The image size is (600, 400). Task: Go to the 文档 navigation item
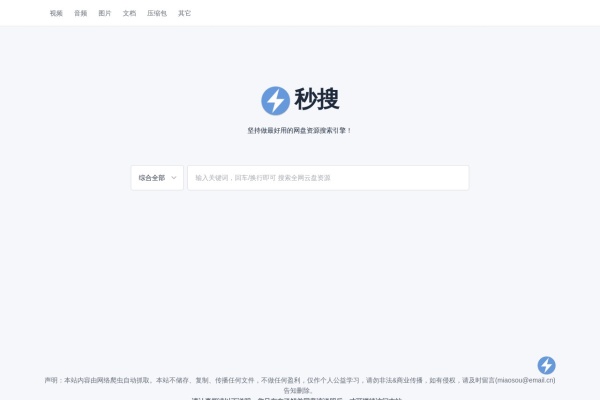pos(129,13)
